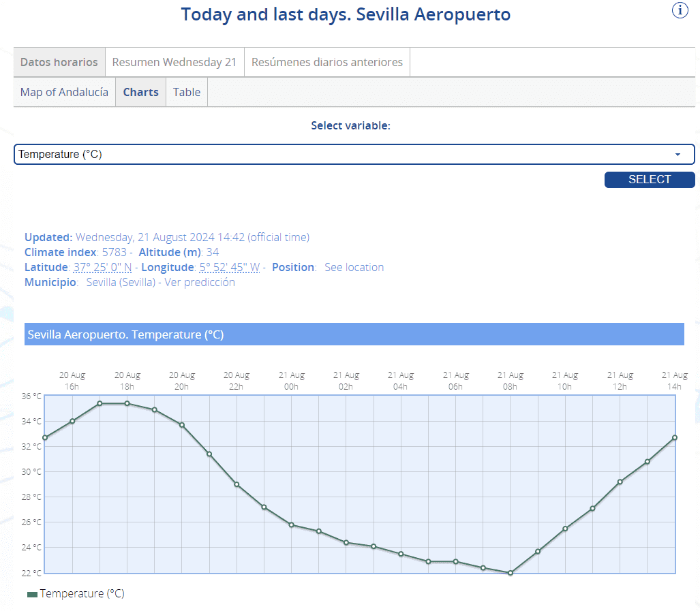Click the dropdown arrow of the variable selector
Screen dimensions: 700x611
tap(678, 155)
